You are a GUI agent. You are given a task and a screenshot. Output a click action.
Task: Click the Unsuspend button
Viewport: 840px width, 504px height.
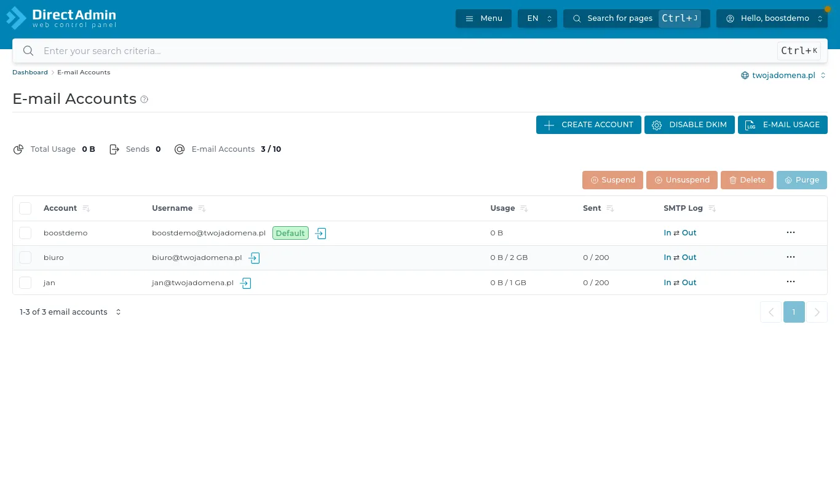(x=682, y=180)
